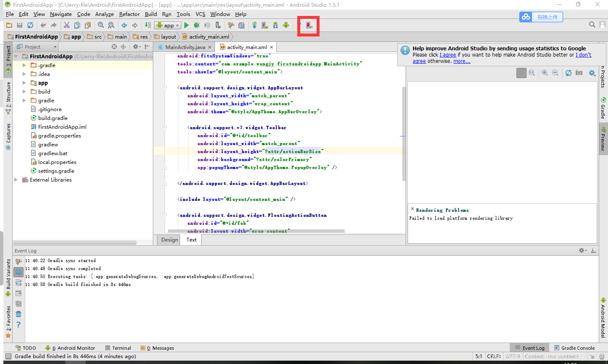Click the Paste clipboard icon
608x364 pixels.
pyautogui.click(x=87, y=25)
